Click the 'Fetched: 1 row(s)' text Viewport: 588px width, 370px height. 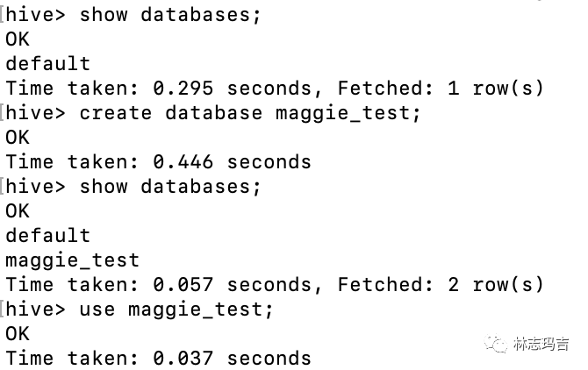(x=440, y=89)
